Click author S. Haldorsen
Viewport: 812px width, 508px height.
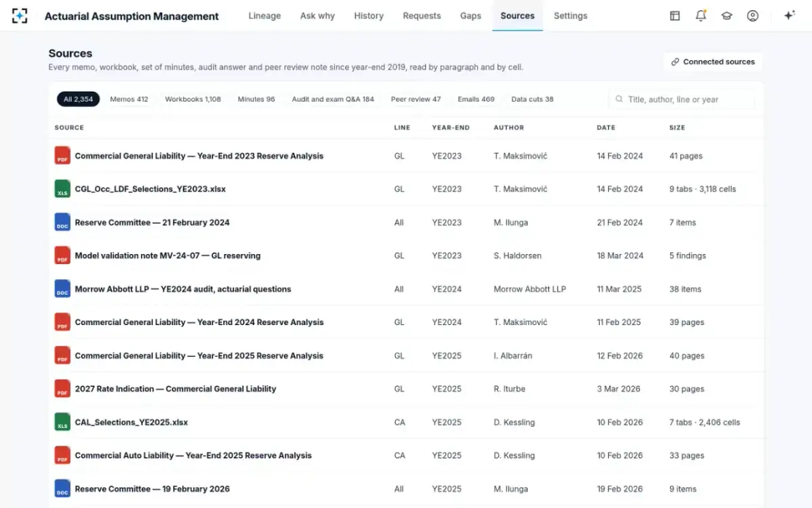518,255
